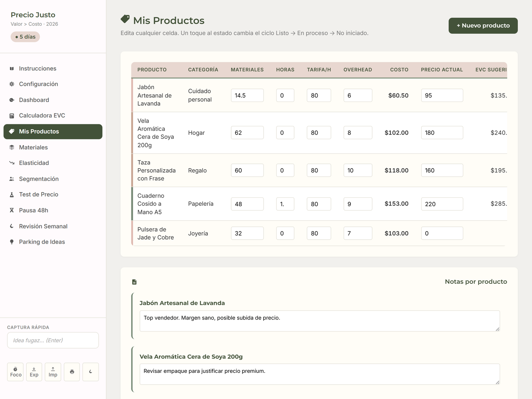Click the tag icon beside Mis Productos title
532x399 pixels.
(x=125, y=19)
